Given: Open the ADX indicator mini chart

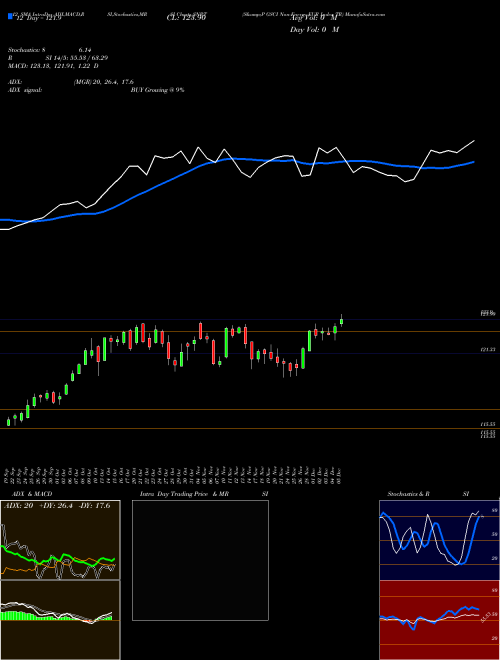Looking at the screenshot, I should click(60, 540).
